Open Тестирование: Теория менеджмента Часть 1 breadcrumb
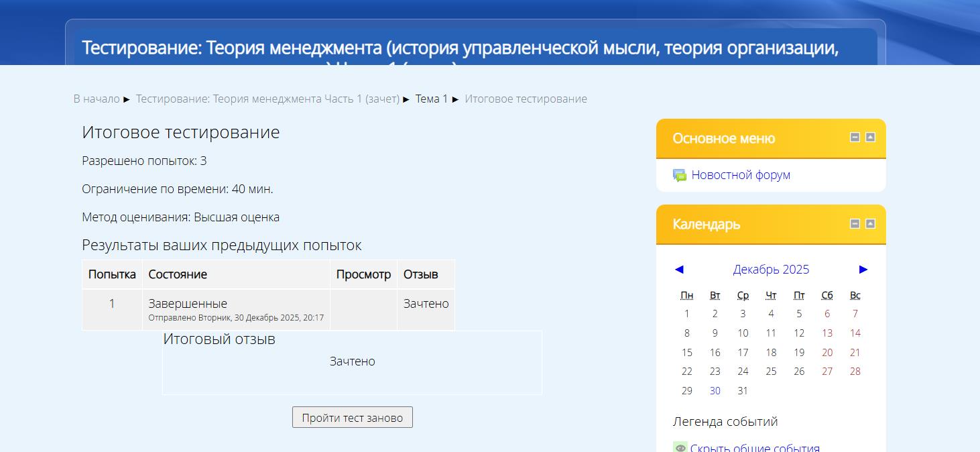This screenshot has height=452, width=980. pos(267,99)
